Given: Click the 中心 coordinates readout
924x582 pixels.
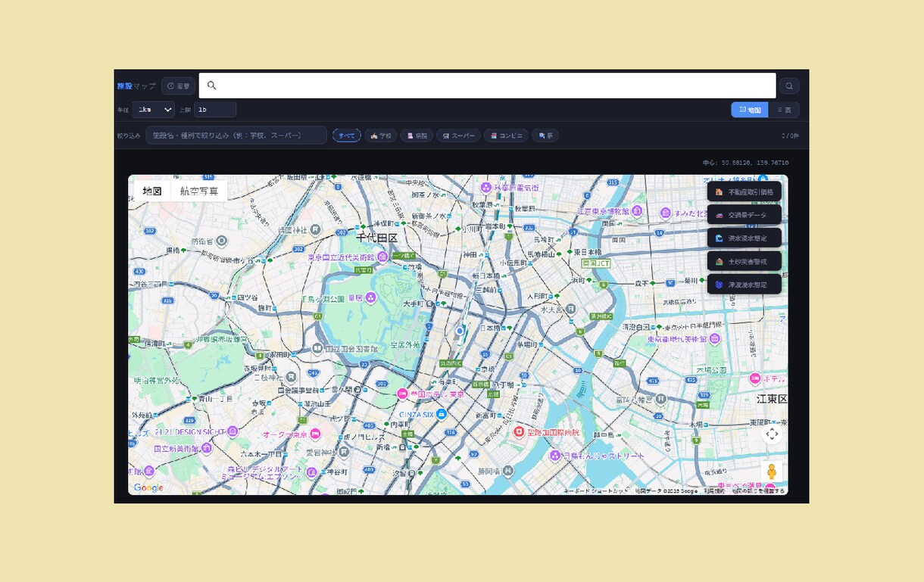Looking at the screenshot, I should [x=745, y=162].
